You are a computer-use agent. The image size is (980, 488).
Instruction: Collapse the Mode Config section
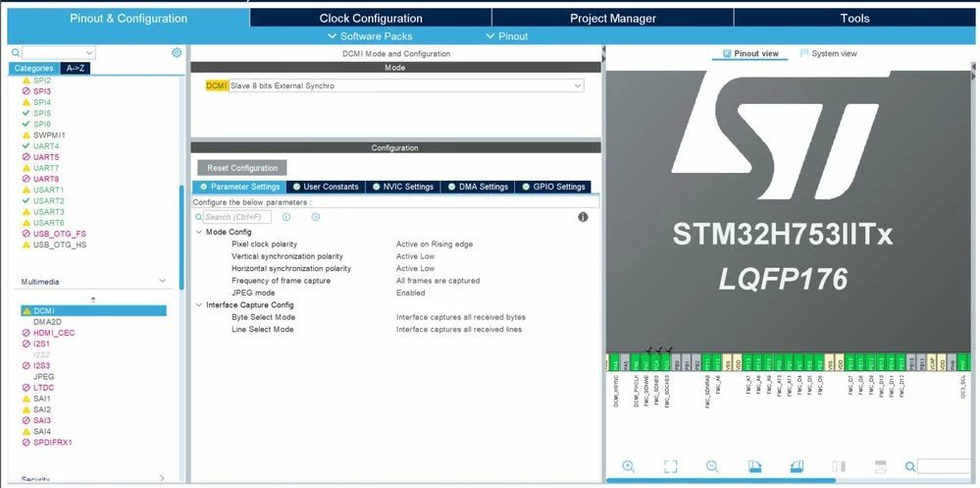199,232
